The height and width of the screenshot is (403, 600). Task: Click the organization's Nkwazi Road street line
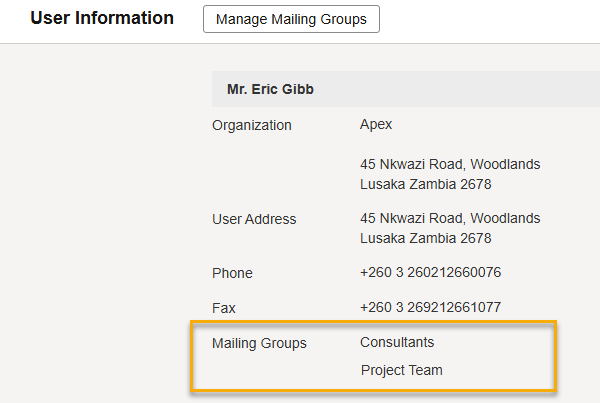pyautogui.click(x=450, y=164)
